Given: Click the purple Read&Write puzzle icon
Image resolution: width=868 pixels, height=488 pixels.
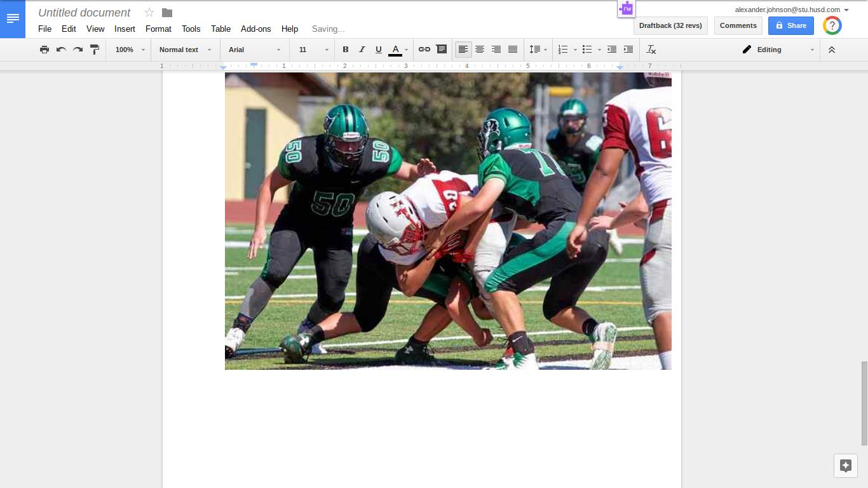Looking at the screenshot, I should [x=626, y=9].
